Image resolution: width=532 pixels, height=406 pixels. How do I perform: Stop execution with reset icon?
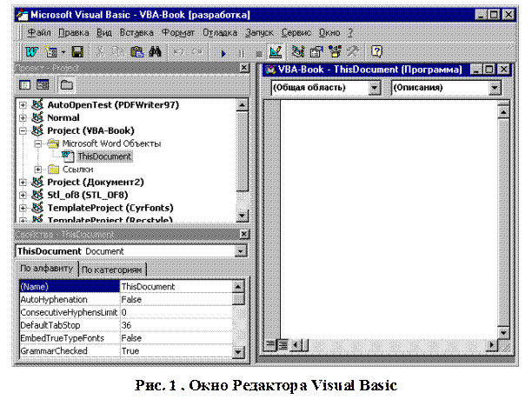(x=259, y=54)
